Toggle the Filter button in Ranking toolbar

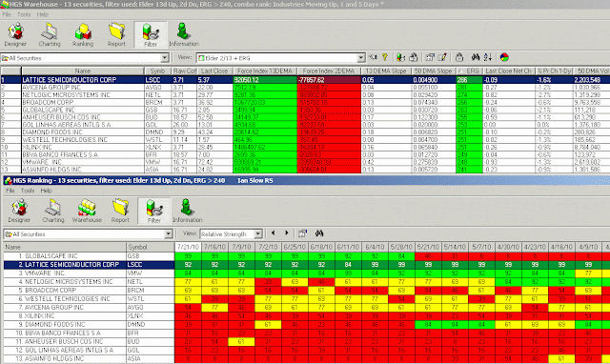[x=154, y=211]
